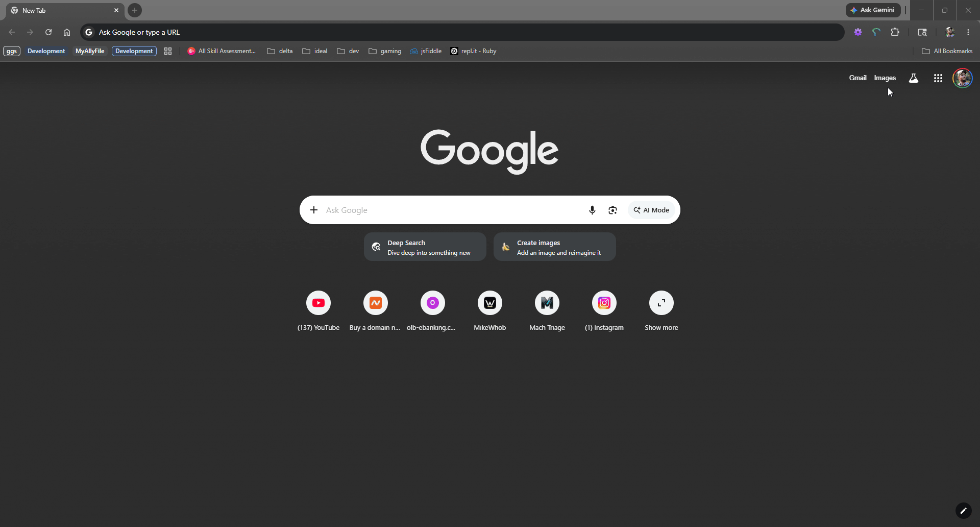Click the forward navigation arrow
This screenshot has width=980, height=527.
point(30,32)
